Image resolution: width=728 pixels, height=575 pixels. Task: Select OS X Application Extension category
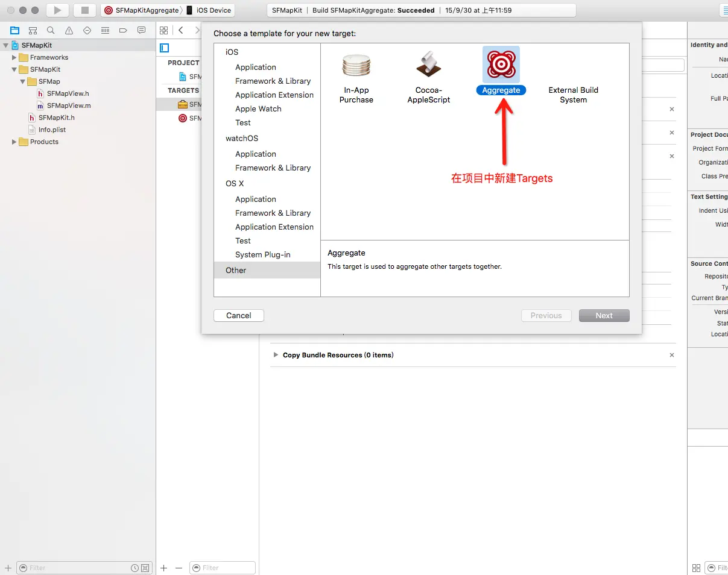[274, 227]
